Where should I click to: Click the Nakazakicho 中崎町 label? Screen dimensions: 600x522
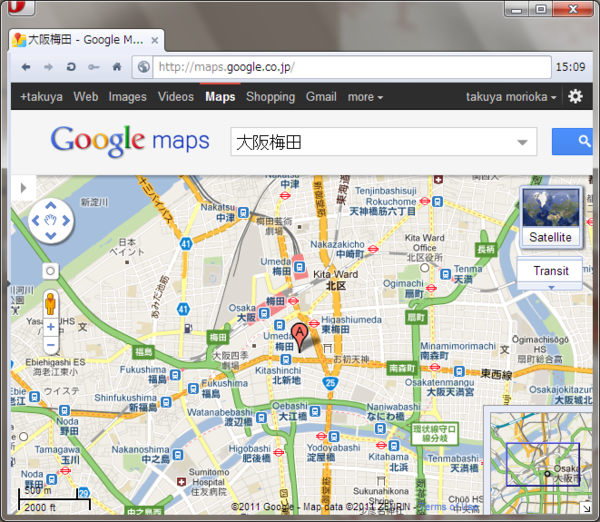(x=337, y=249)
